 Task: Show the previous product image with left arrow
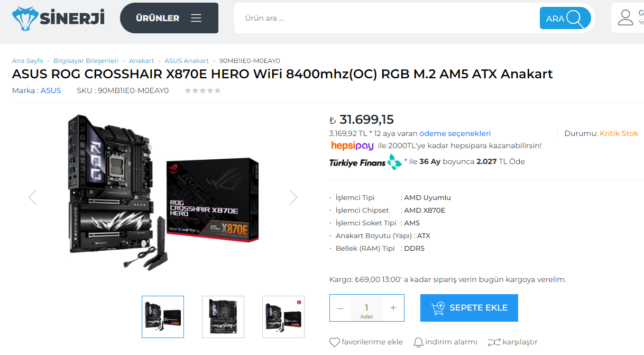click(x=32, y=197)
